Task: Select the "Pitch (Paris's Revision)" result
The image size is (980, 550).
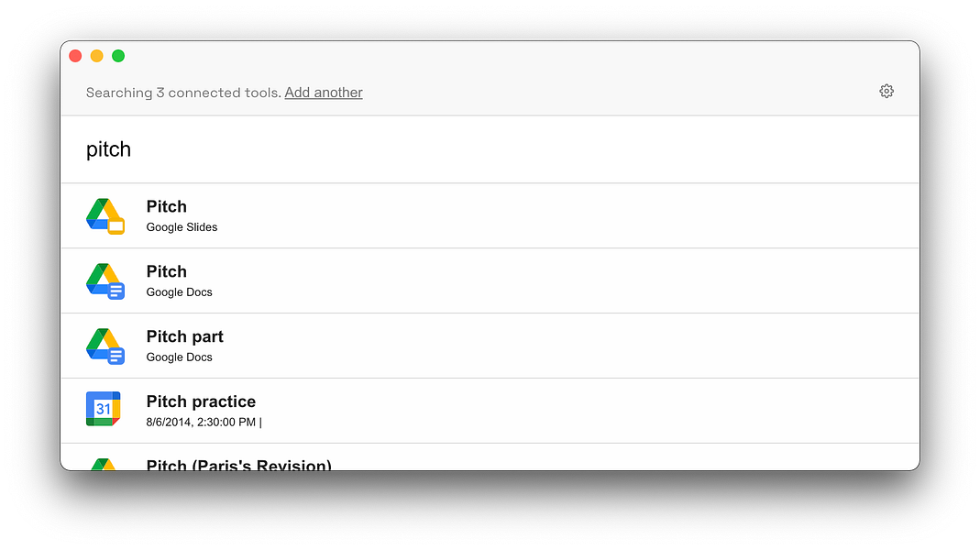Action: (x=238, y=464)
